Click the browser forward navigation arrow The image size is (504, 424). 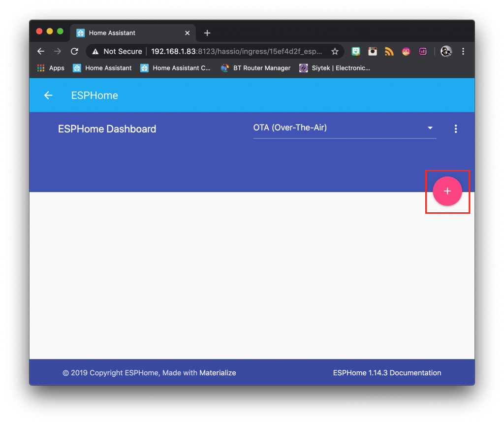[x=58, y=51]
